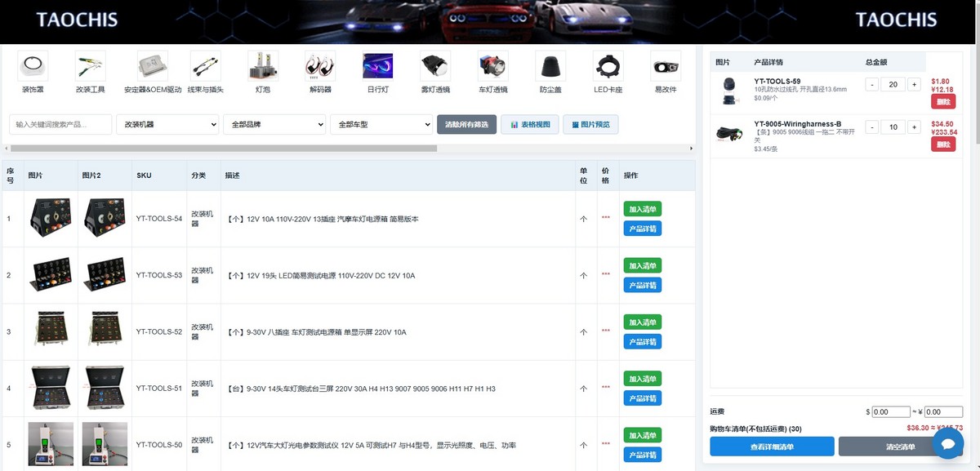Open the 灯泡 bulb category
Screen dimensions: 980x471
point(262,65)
